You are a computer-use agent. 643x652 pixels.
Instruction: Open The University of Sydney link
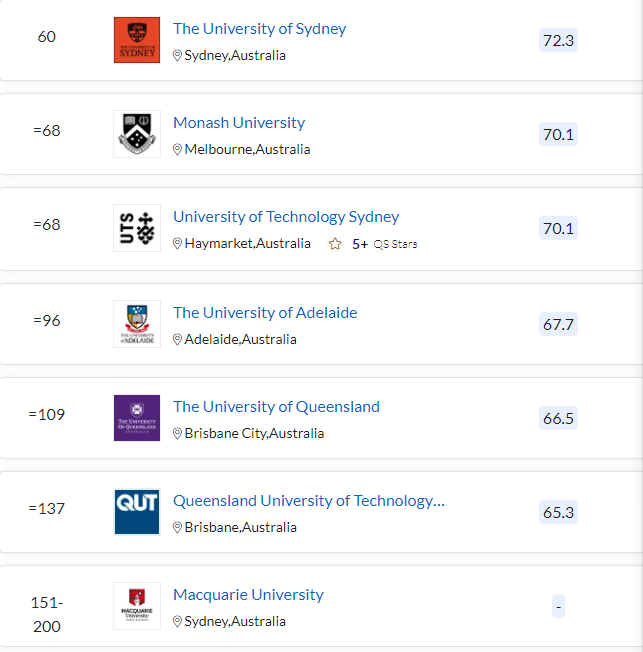(260, 29)
